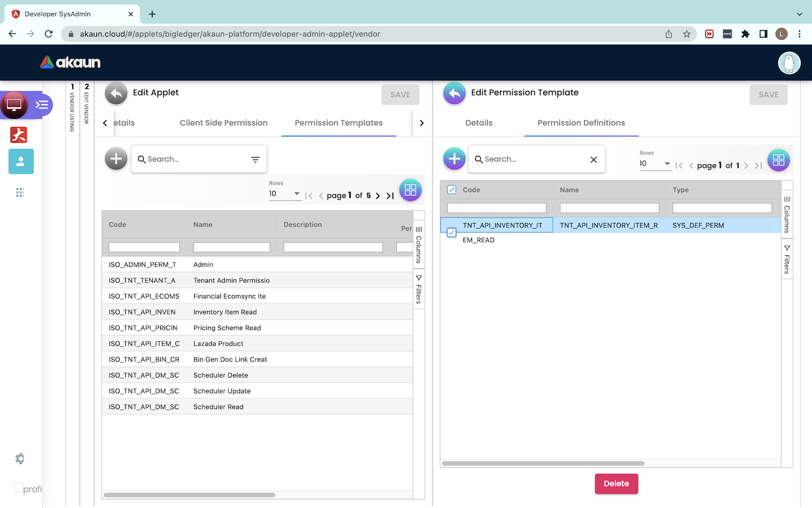
Task: Open grid view toggle in Permission Definitions panel
Action: pyautogui.click(x=778, y=160)
